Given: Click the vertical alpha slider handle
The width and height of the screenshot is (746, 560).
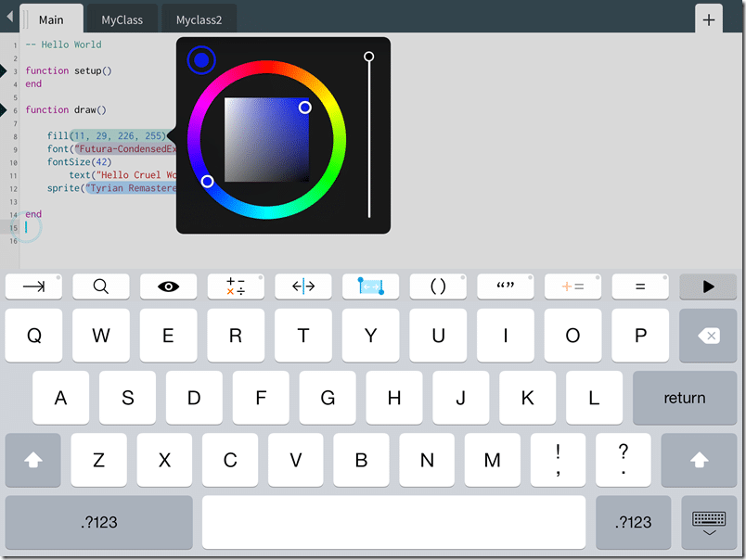Looking at the screenshot, I should click(369, 57).
